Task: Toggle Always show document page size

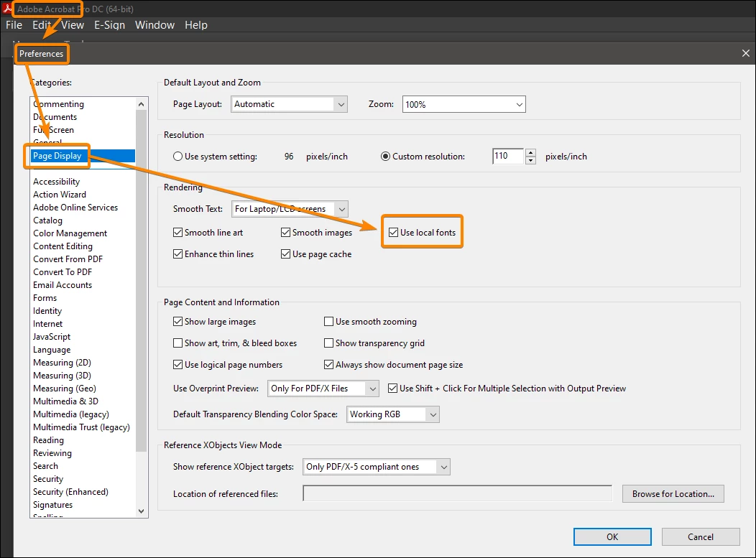Action: pos(329,365)
